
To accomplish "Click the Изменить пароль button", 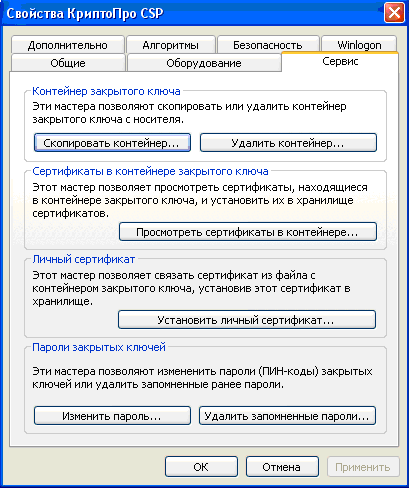I will [112, 416].
